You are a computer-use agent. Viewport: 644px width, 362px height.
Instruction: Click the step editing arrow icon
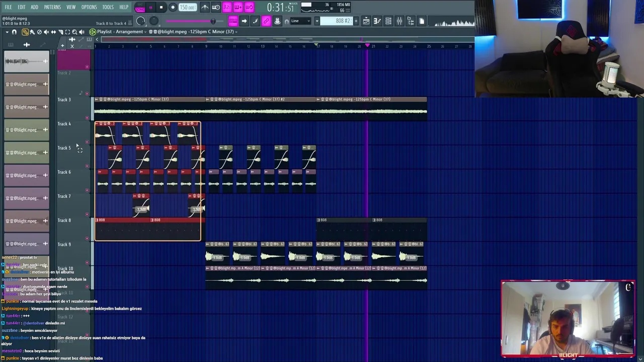244,21
